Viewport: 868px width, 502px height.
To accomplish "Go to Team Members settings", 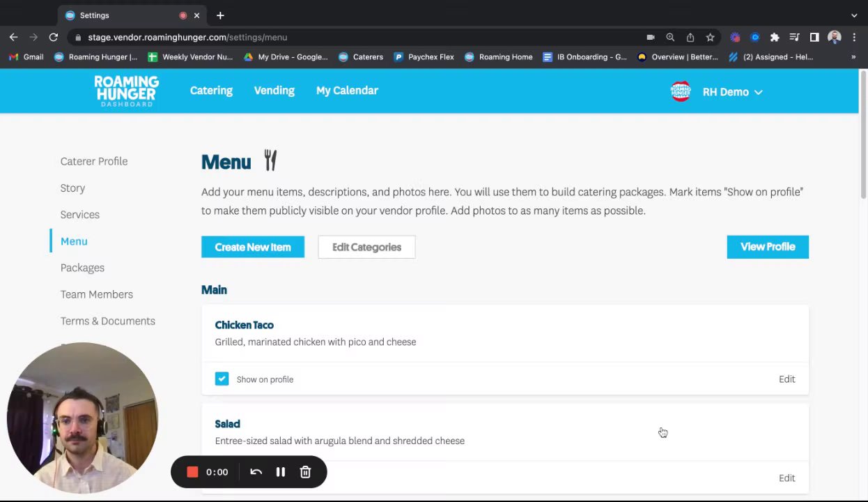I will [96, 294].
